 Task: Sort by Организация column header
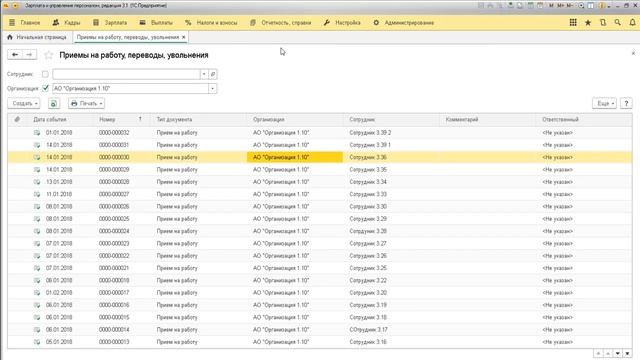tap(269, 120)
